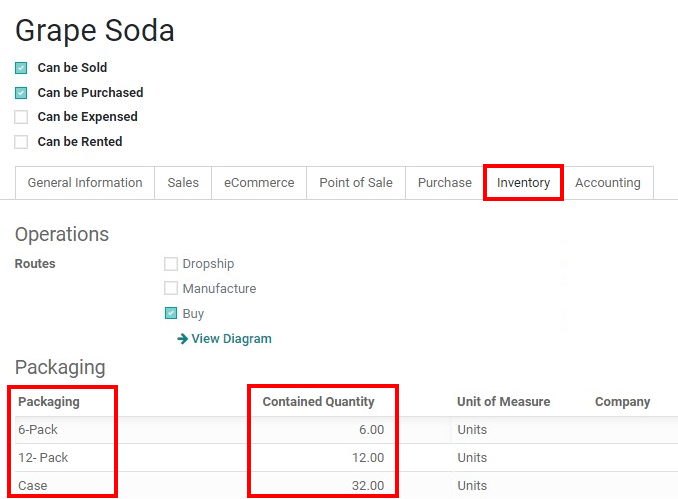Viewport: 678px width, 499px height.
Task: Sort by the Contained Quantity column header
Action: click(x=318, y=402)
